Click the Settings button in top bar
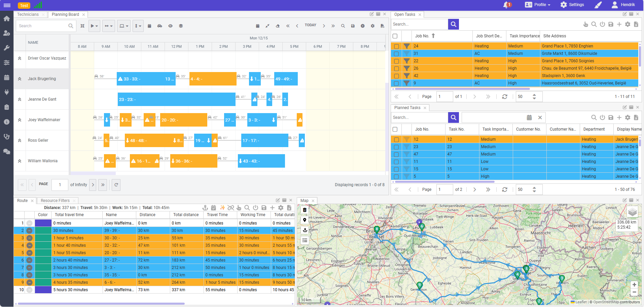 click(572, 5)
